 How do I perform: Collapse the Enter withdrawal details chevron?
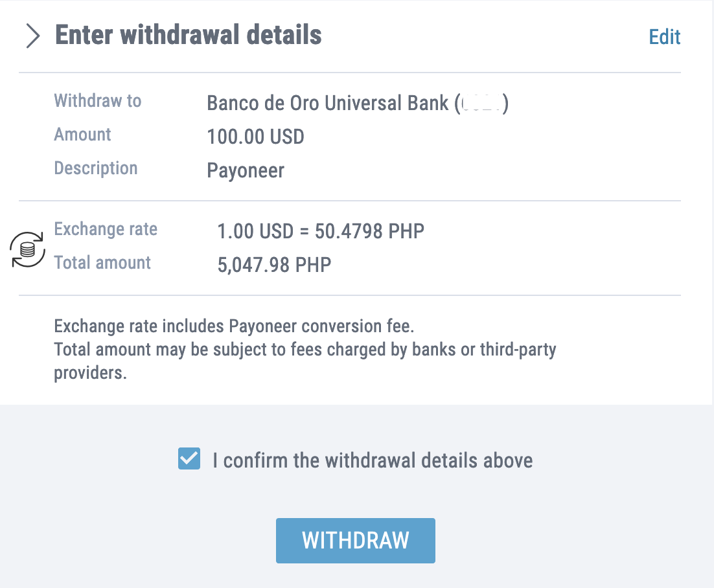click(33, 36)
